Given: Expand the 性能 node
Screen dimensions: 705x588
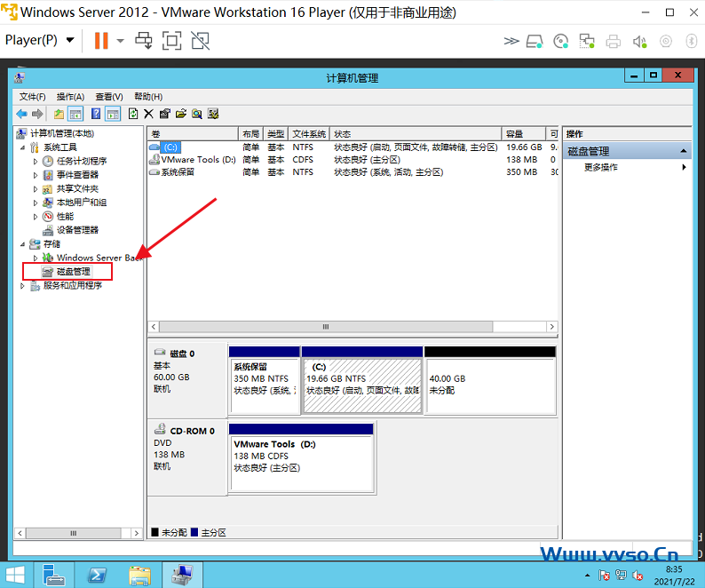Looking at the screenshot, I should pyautogui.click(x=36, y=217).
